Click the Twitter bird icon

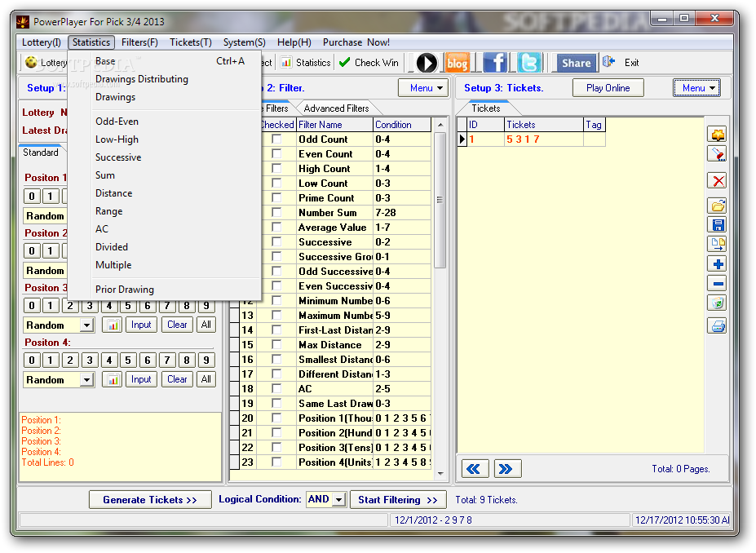click(x=529, y=63)
